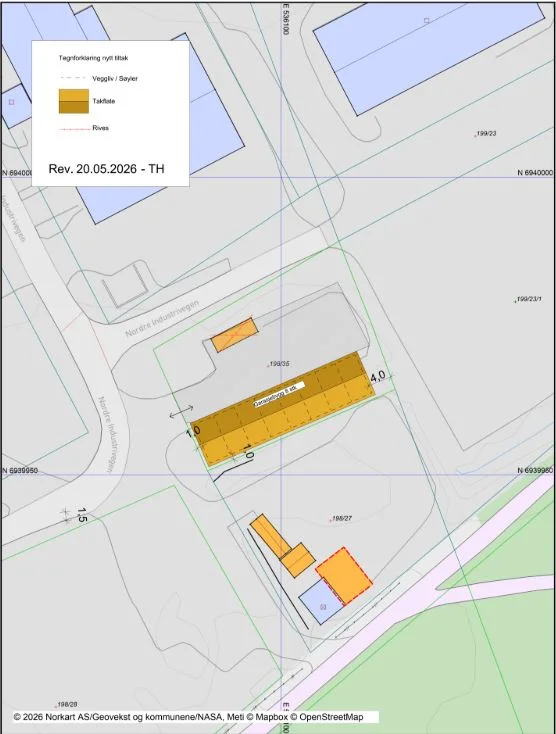
Task: Click the 1,5 dimension label by the road
Action: 82,515
